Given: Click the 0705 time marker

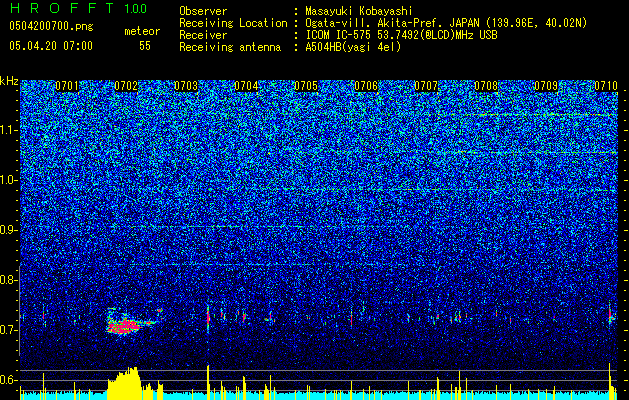Looking at the screenshot, I should (x=306, y=86).
